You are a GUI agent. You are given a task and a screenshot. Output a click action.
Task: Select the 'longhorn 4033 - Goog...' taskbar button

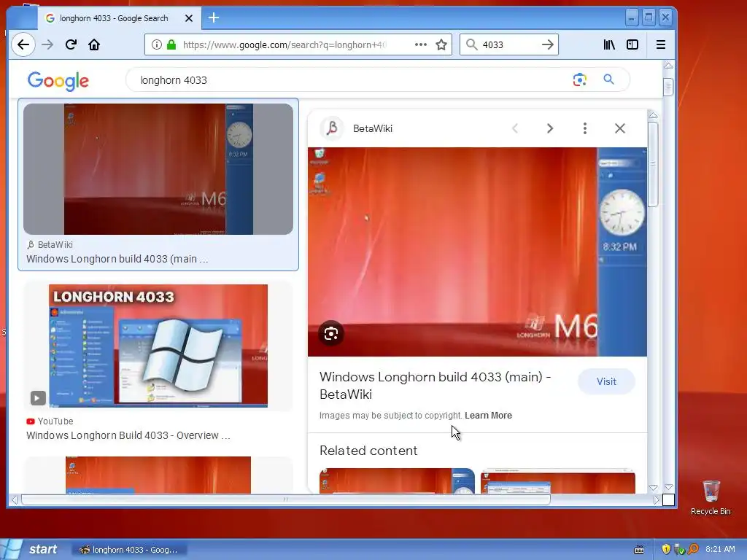tap(129, 550)
